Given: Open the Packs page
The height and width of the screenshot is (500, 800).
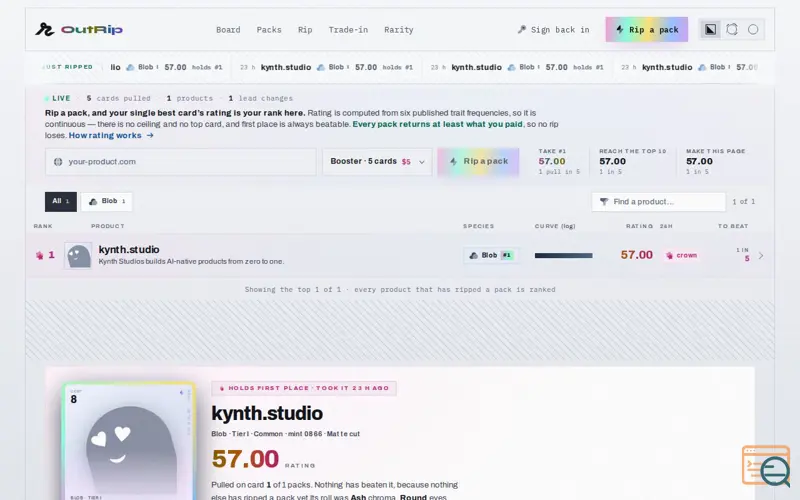Looking at the screenshot, I should click(x=269, y=30).
